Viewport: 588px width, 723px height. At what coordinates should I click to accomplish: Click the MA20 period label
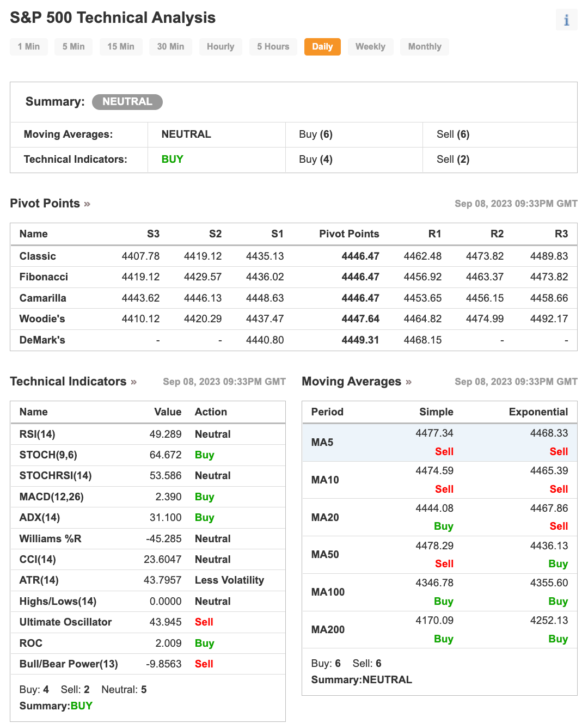[x=325, y=518]
